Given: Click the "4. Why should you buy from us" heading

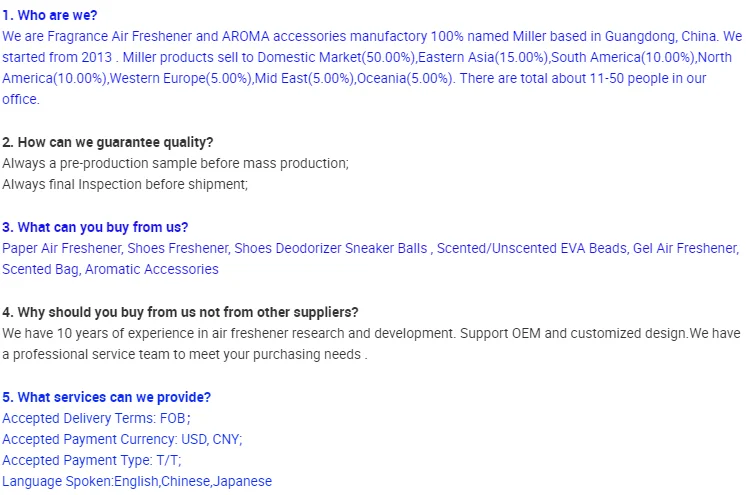Looking at the screenshot, I should point(180,312).
